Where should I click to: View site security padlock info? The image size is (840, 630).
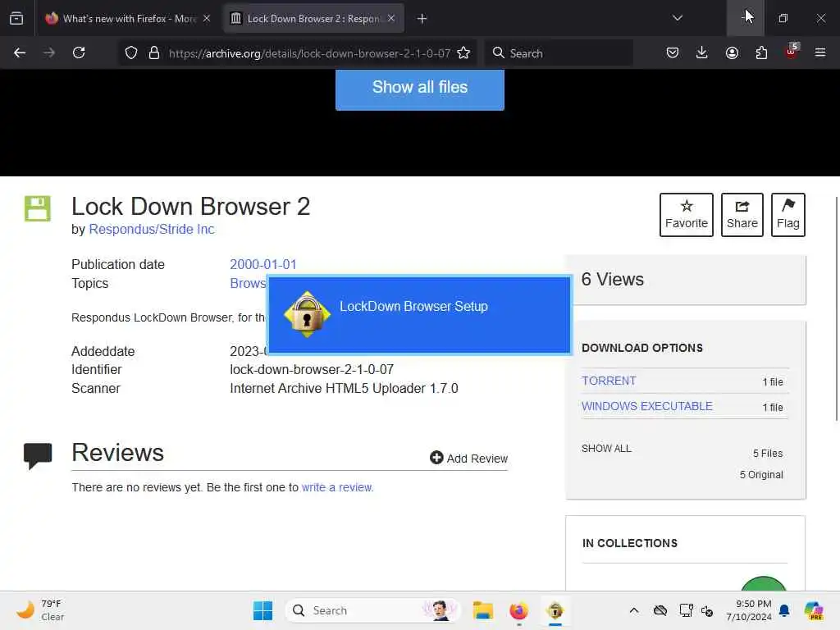coord(154,52)
